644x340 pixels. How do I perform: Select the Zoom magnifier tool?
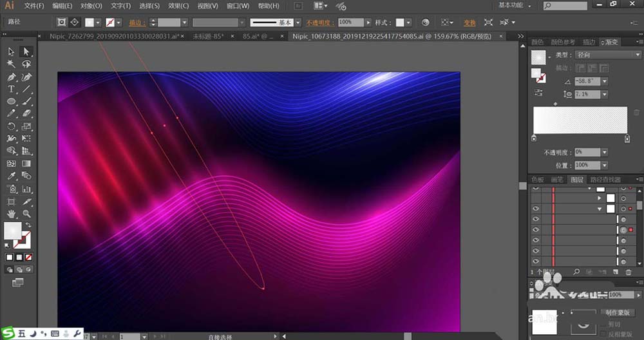[x=26, y=213]
